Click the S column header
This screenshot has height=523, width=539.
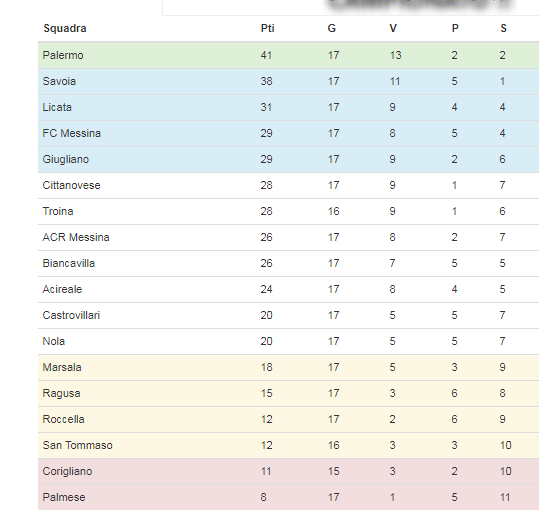pyautogui.click(x=503, y=28)
